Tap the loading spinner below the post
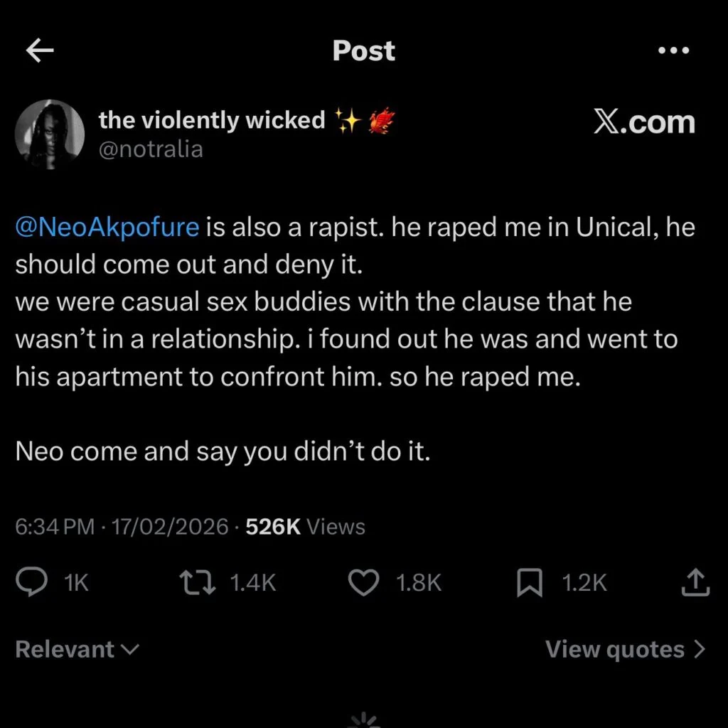The image size is (728, 728). tap(364, 718)
